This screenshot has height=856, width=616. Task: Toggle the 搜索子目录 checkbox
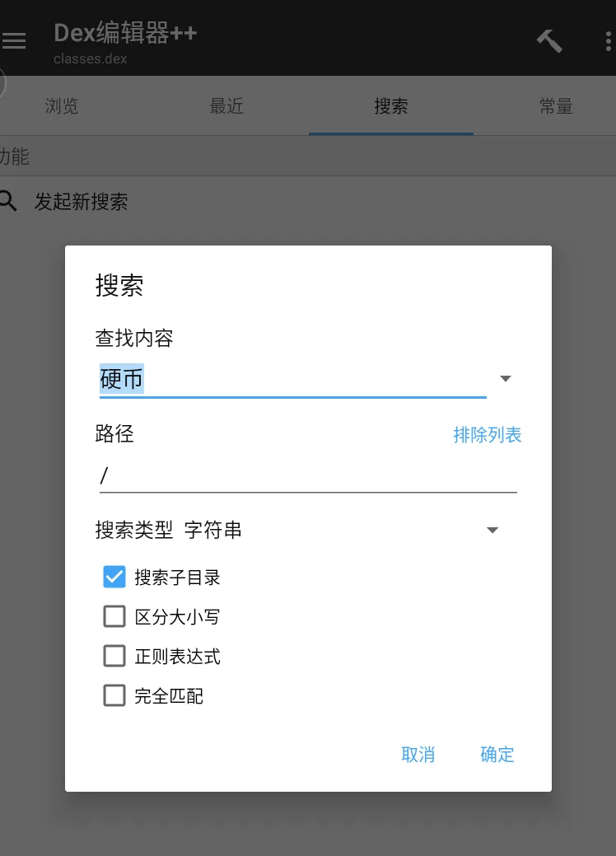(x=114, y=577)
